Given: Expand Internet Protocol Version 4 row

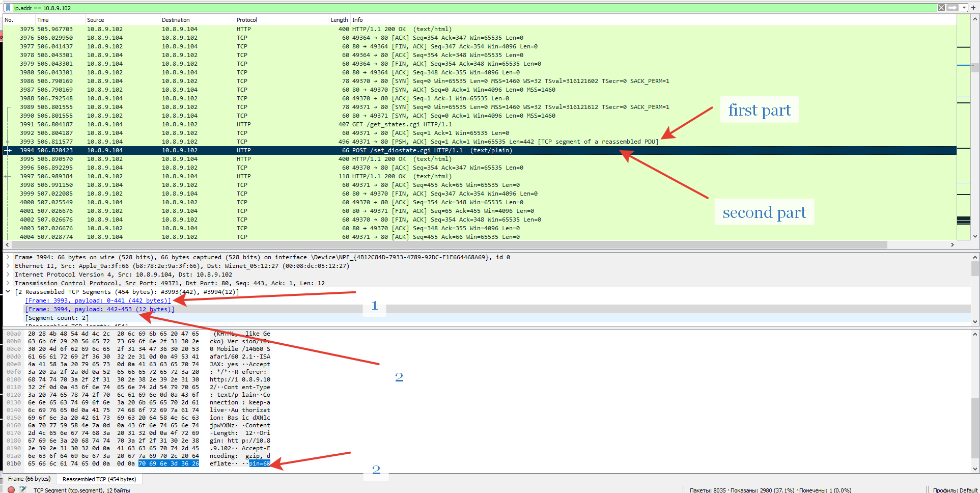Looking at the screenshot, I should (x=8, y=275).
